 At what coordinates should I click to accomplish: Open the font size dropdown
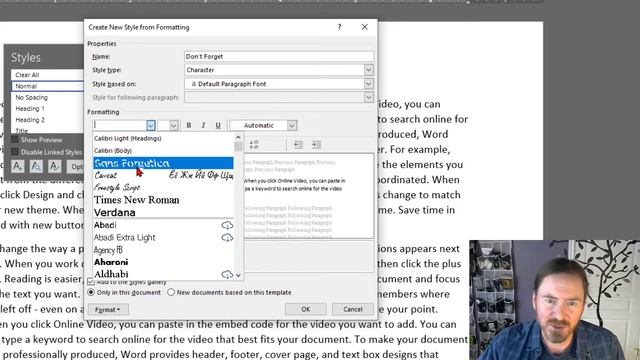coord(173,125)
